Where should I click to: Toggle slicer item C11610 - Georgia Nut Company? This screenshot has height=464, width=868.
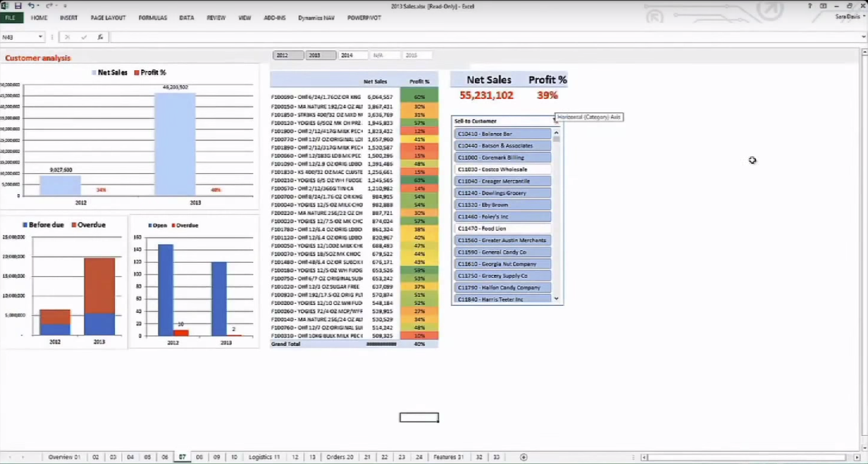click(x=503, y=264)
